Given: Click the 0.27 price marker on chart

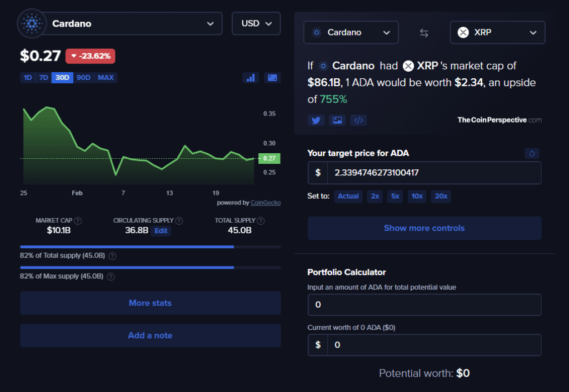Looking at the screenshot, I should click(269, 158).
